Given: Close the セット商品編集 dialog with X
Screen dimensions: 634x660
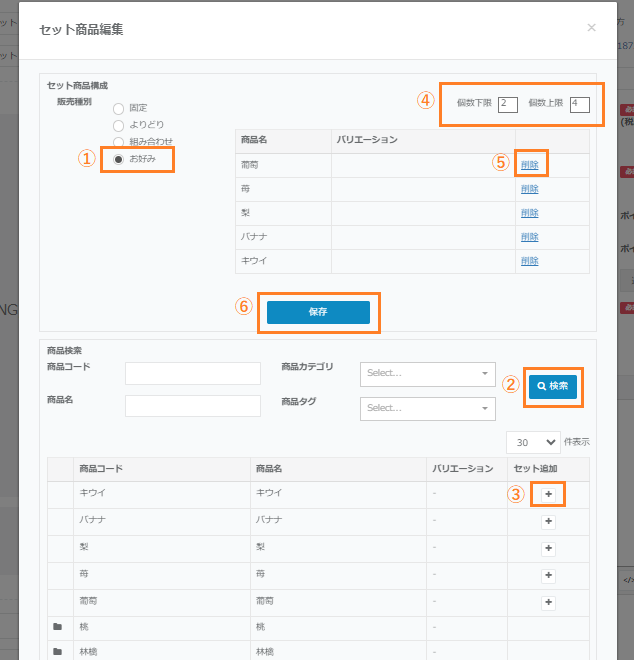Looking at the screenshot, I should pos(591,28).
